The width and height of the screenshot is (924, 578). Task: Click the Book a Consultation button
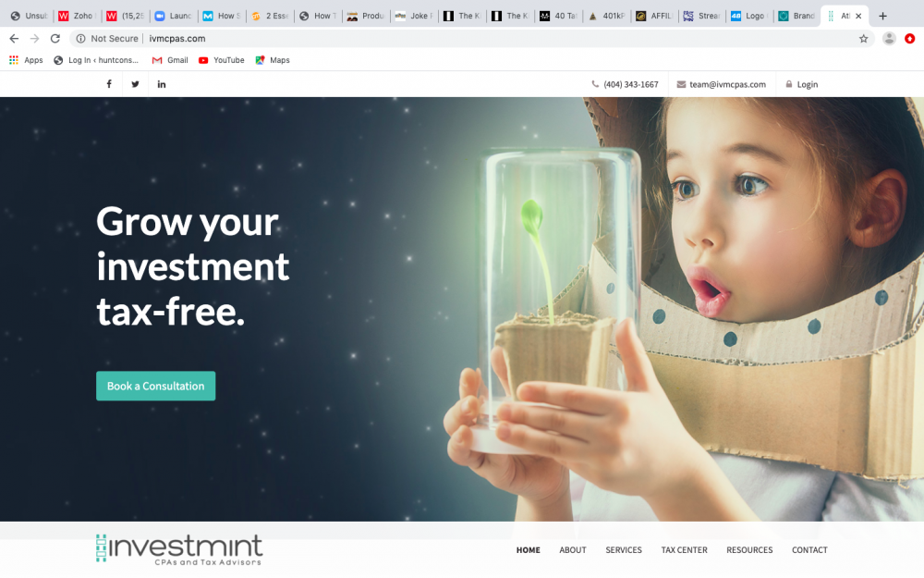coord(155,386)
